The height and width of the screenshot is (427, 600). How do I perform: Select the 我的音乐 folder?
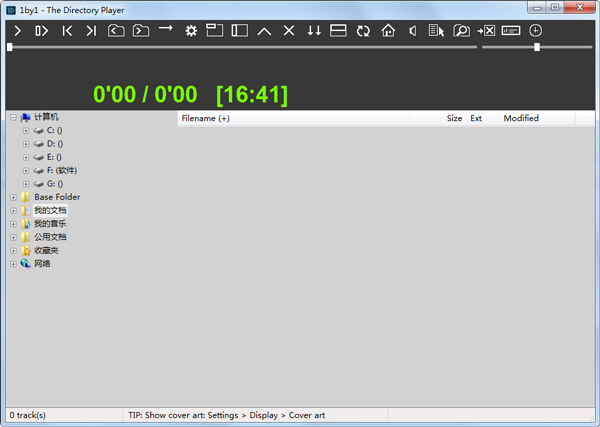pyautogui.click(x=50, y=224)
